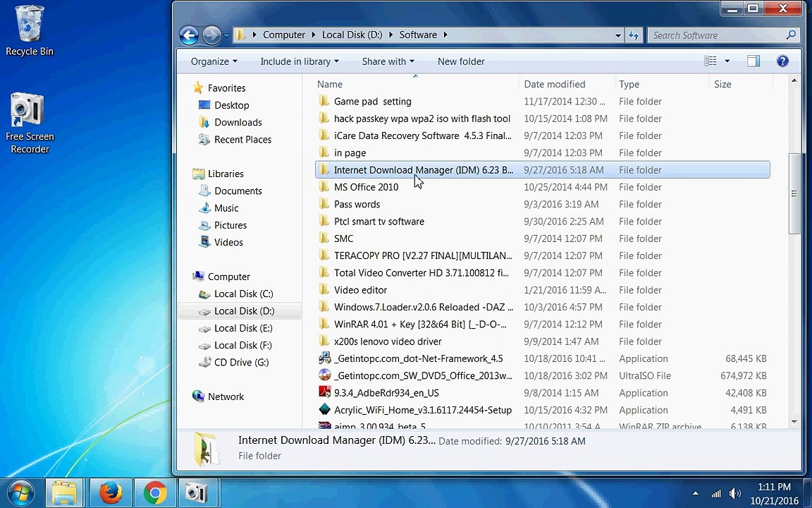
Task: Refresh the Software folder address bar
Action: click(x=634, y=35)
